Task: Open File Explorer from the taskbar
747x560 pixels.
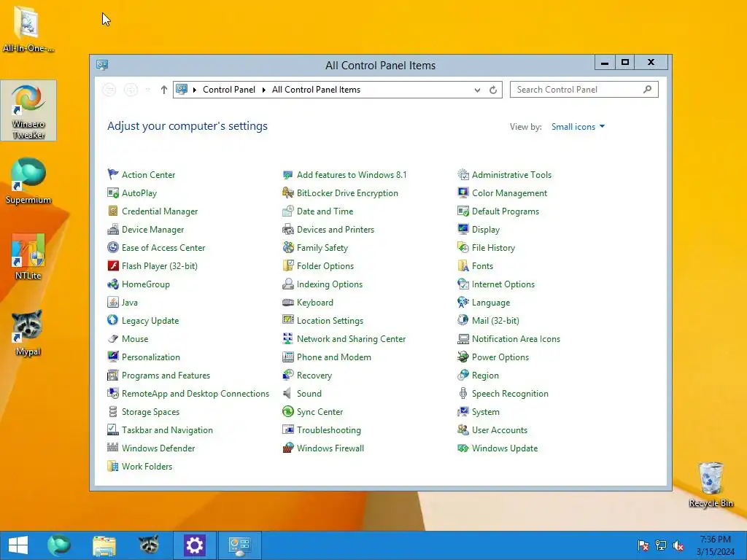Action: tap(104, 545)
